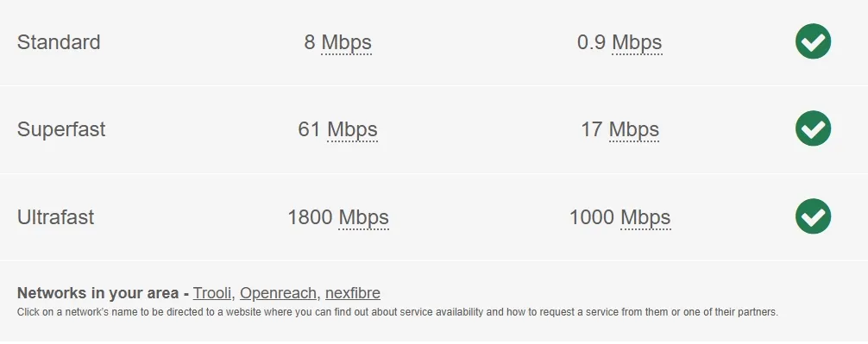Viewport: 868px width, 344px height.
Task: Click the green checkmark for Ultrafast
Action: (x=813, y=216)
